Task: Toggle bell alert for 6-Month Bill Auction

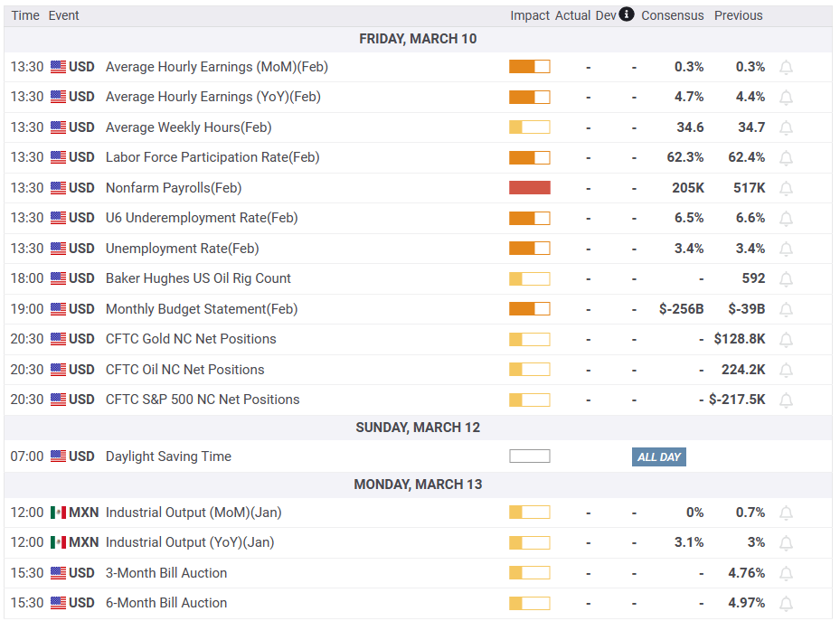Action: pyautogui.click(x=786, y=604)
